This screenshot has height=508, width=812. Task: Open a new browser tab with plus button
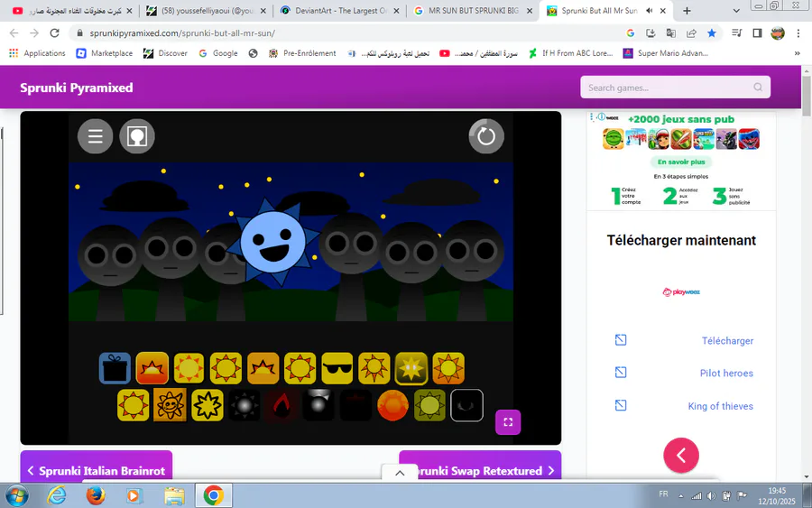coord(687,10)
